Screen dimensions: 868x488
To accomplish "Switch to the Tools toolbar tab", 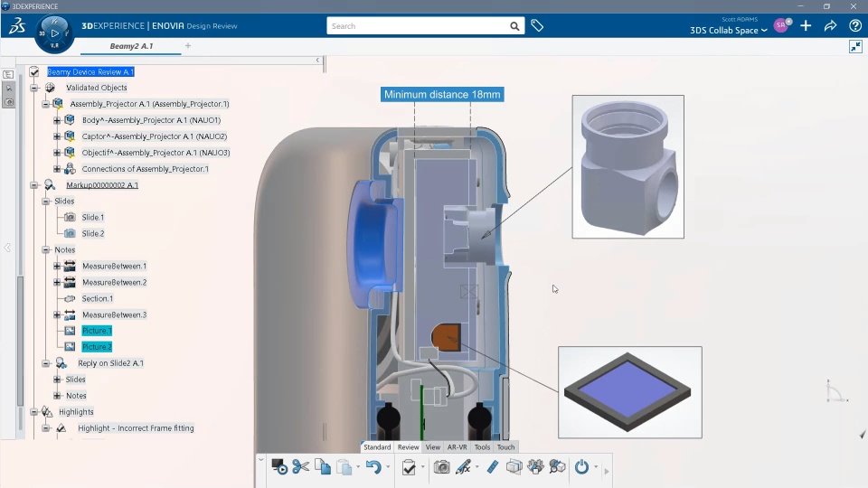I will point(482,447).
